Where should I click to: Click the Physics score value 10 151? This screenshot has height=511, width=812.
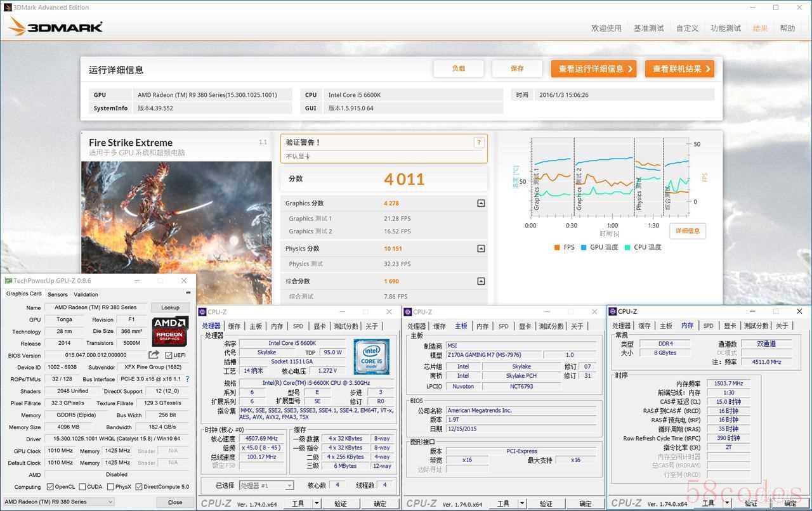[393, 249]
